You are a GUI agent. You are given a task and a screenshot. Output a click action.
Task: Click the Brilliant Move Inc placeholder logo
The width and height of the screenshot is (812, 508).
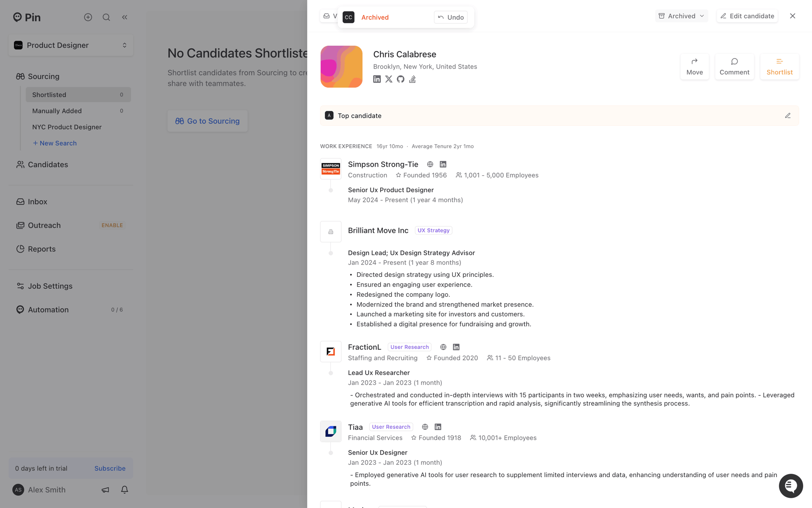coord(331,232)
